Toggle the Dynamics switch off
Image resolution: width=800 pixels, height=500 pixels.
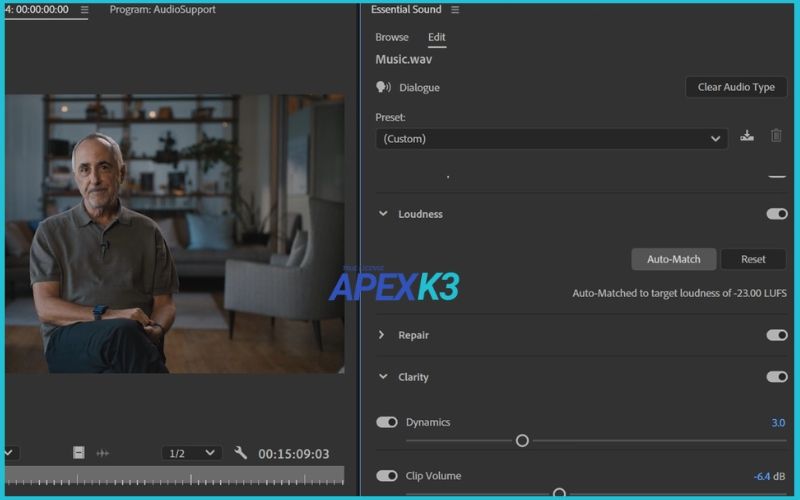[386, 422]
